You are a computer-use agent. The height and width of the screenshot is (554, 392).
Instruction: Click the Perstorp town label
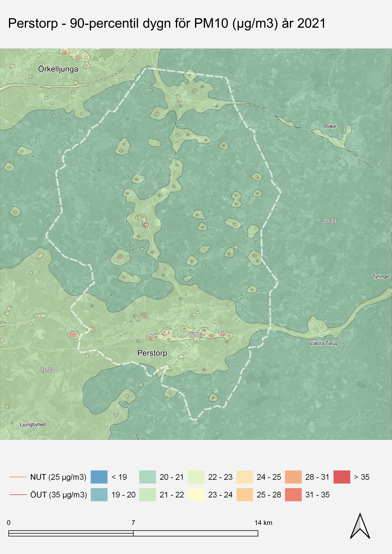[152, 353]
